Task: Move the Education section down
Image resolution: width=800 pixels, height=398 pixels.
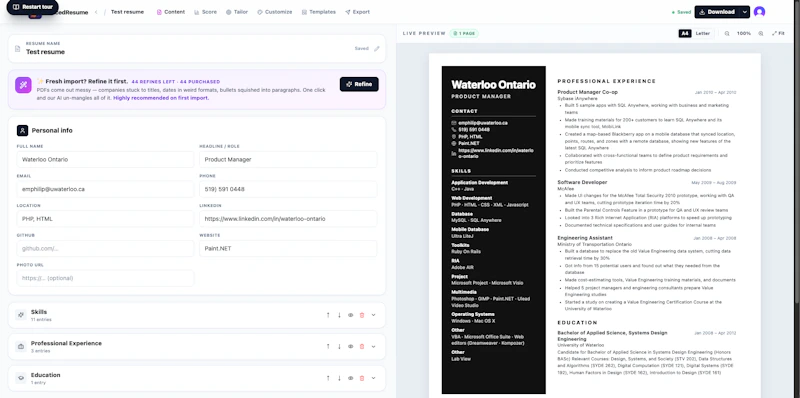Action: point(339,378)
